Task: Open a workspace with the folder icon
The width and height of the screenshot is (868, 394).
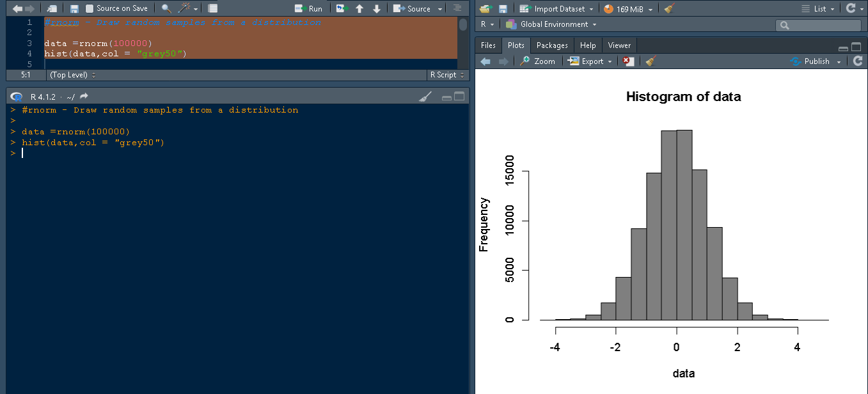Action: click(484, 8)
